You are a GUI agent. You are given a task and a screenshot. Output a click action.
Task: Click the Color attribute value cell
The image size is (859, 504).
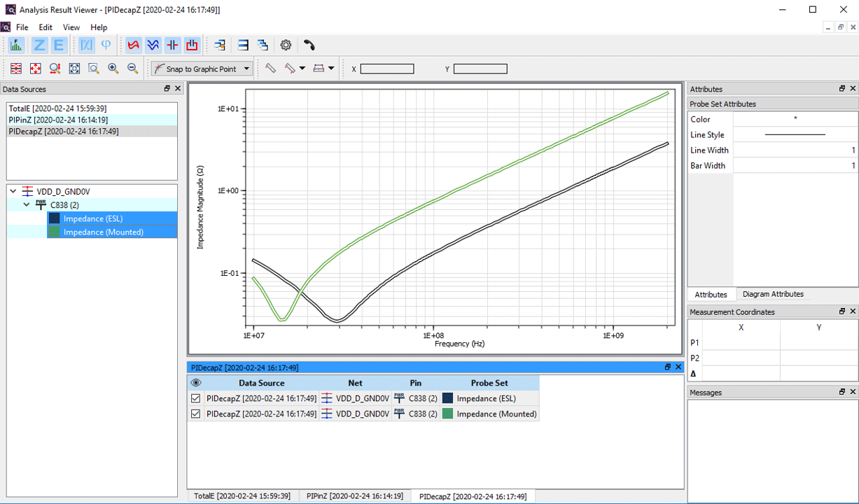[x=795, y=119]
